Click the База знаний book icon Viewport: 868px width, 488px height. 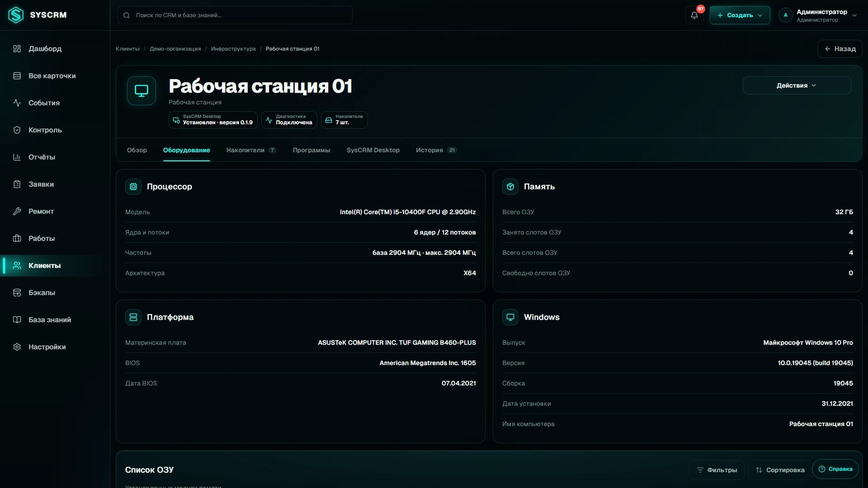coord(17,319)
